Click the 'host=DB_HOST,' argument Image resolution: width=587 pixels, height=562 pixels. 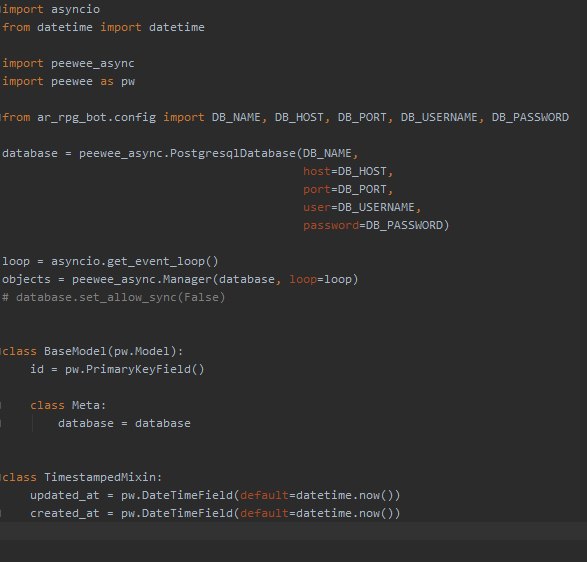[x=348, y=171]
